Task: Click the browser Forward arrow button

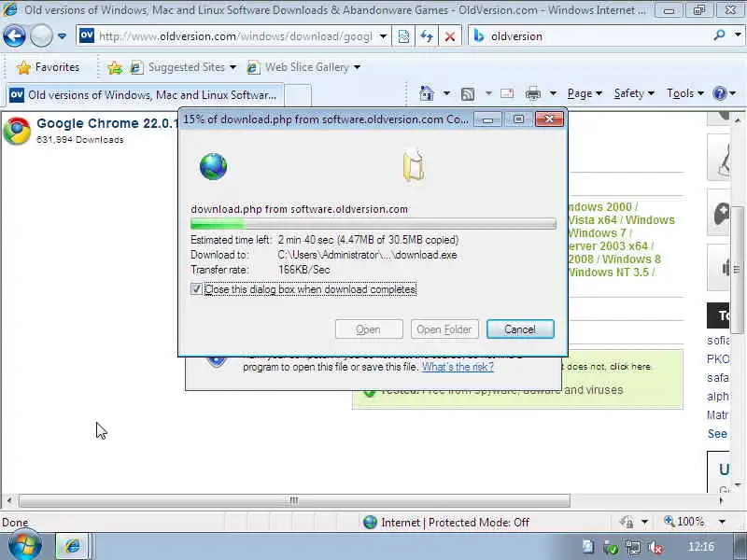Action: [x=41, y=36]
